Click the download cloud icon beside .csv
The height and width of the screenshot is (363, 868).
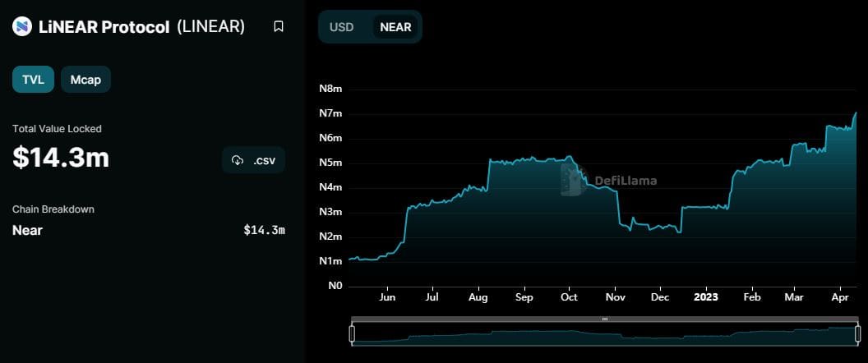coord(238,160)
